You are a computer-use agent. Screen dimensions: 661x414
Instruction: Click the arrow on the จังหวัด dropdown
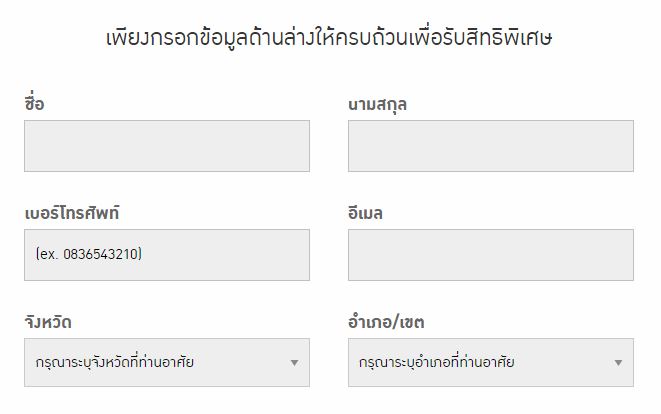pos(294,362)
